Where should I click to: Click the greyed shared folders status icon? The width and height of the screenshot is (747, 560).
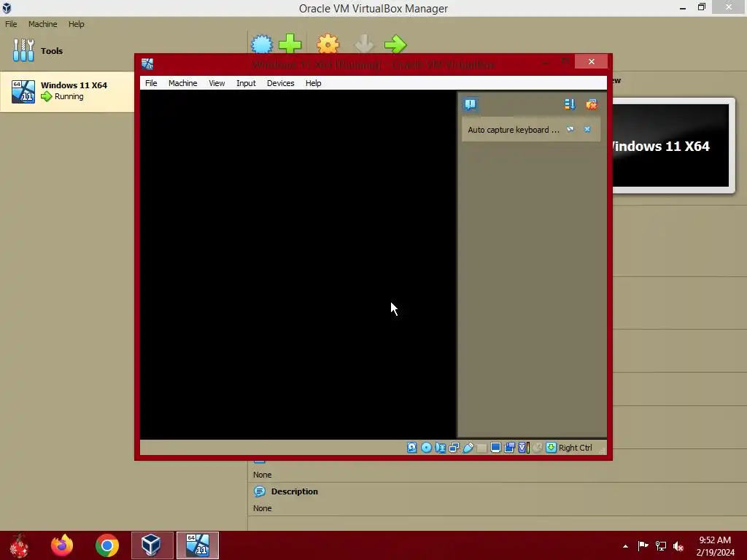(x=481, y=448)
